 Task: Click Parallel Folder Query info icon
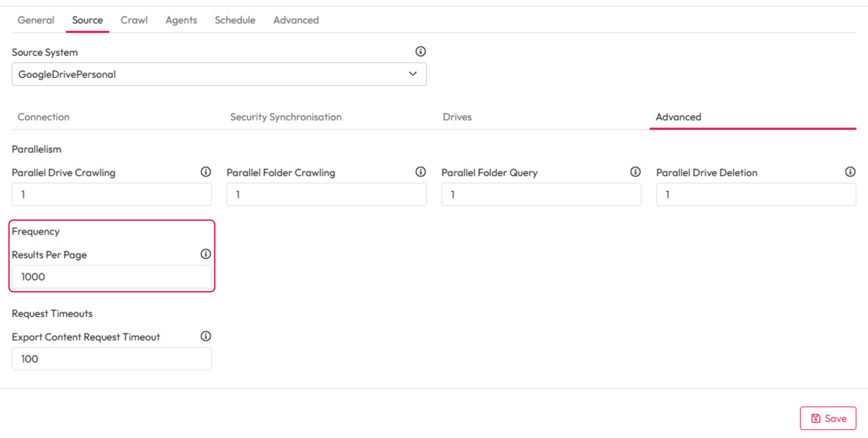(x=635, y=172)
